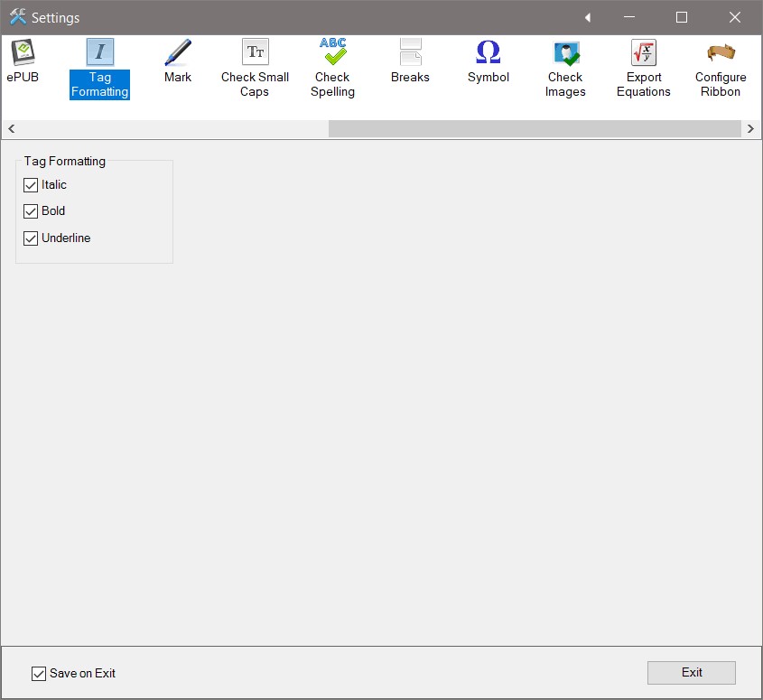Image resolution: width=763 pixels, height=700 pixels.
Task: Click the category bar right scroll arrow
Action: (x=750, y=129)
